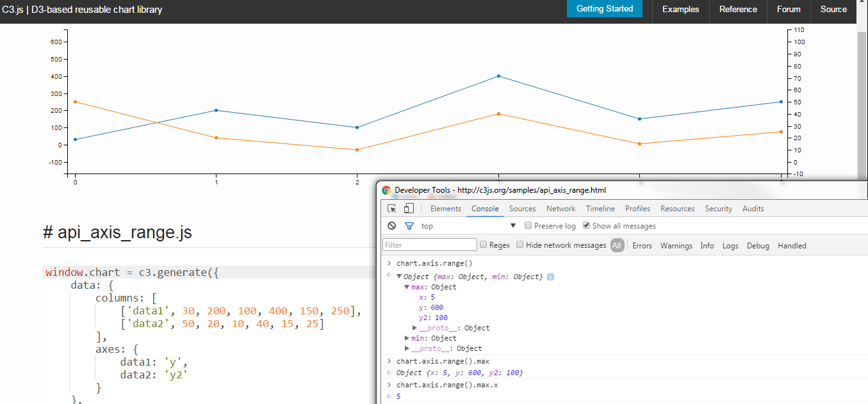Click the blue data point at 400
Image resolution: width=868 pixels, height=404 pixels.
[x=498, y=76]
